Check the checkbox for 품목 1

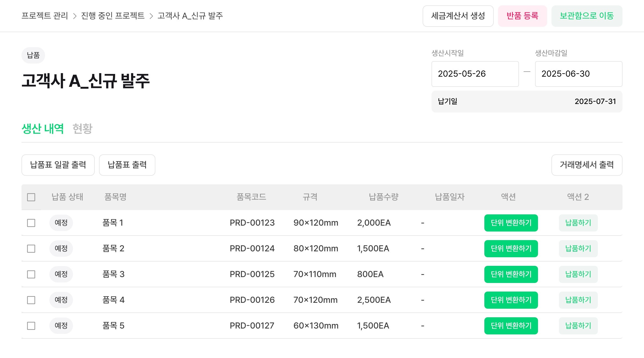pos(31,223)
